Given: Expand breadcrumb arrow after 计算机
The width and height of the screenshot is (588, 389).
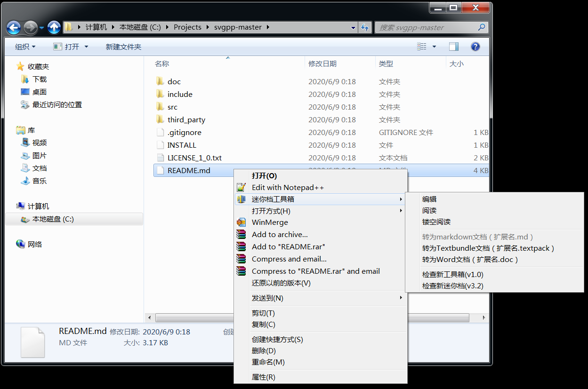Looking at the screenshot, I should [113, 27].
